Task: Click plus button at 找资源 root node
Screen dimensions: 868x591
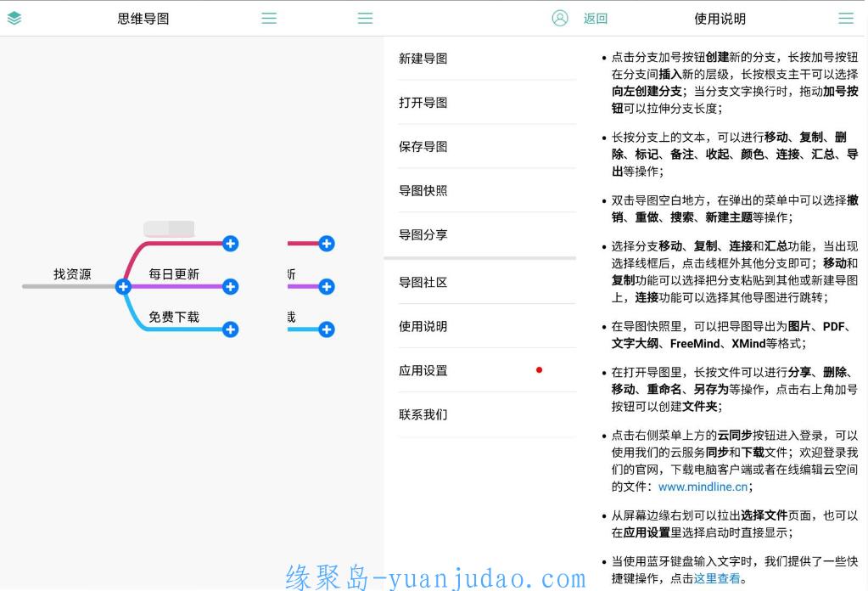Action: [123, 286]
